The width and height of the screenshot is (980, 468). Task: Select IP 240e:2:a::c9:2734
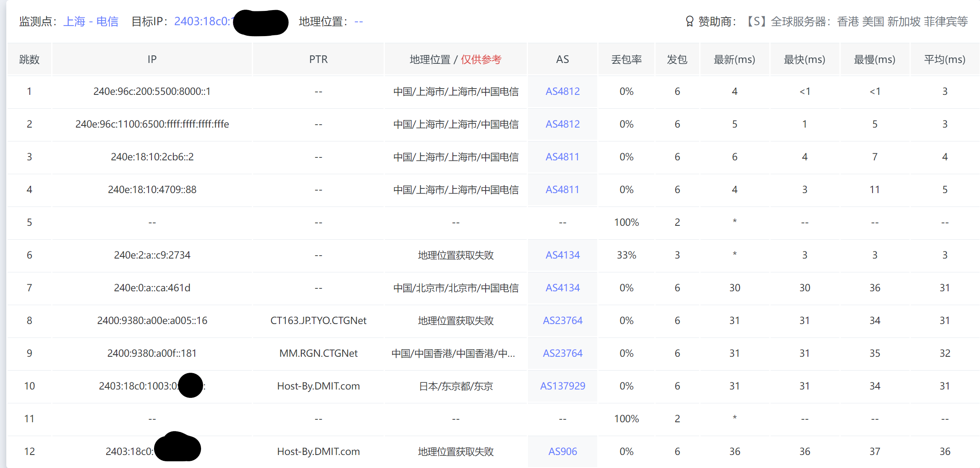click(x=152, y=255)
